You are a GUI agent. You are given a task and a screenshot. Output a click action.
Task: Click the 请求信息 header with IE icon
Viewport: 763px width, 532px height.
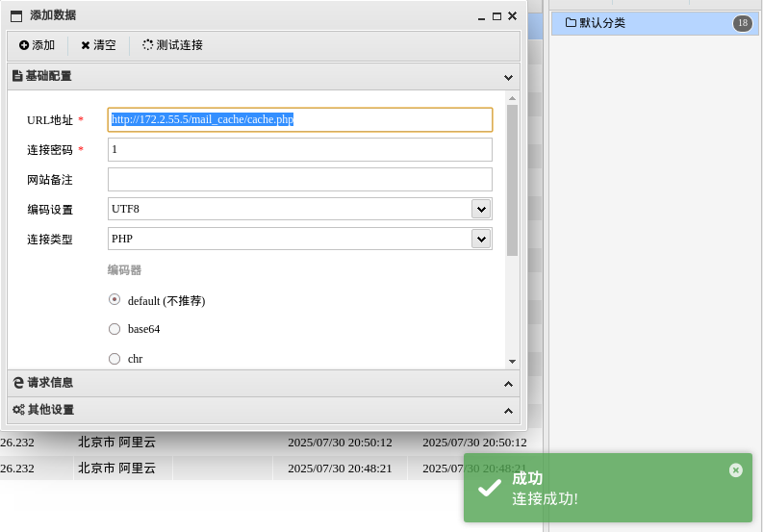tap(264, 383)
